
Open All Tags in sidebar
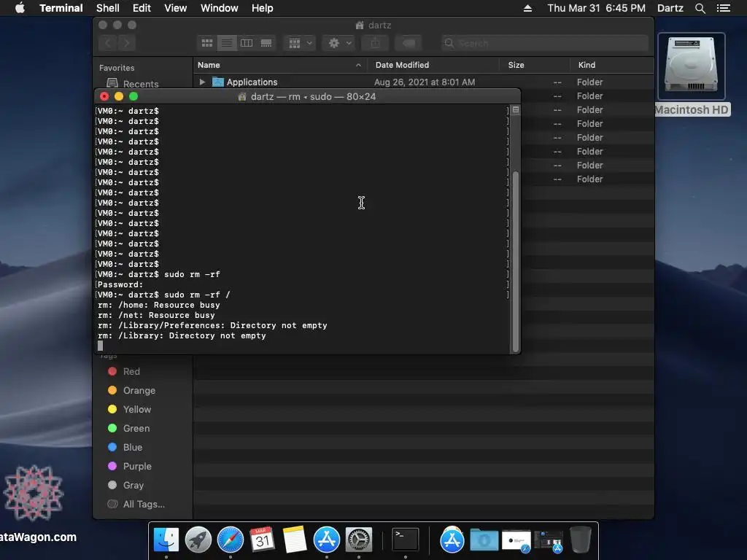(x=136, y=505)
